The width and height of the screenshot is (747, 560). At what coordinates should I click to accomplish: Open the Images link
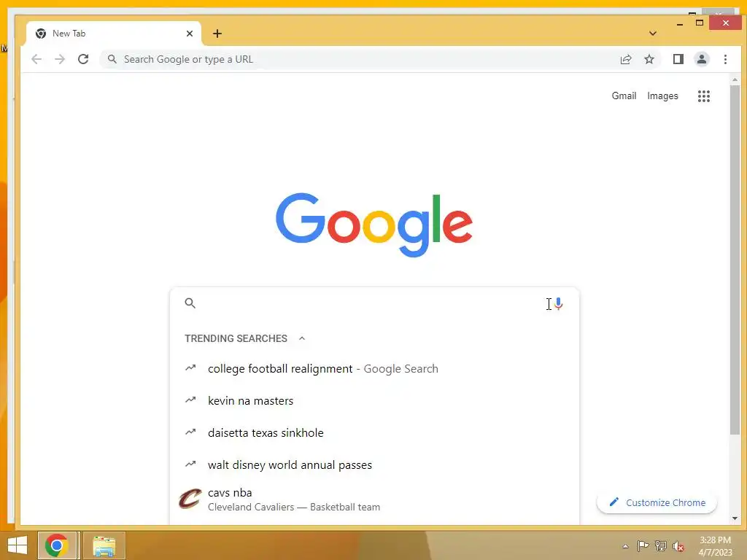pos(662,96)
